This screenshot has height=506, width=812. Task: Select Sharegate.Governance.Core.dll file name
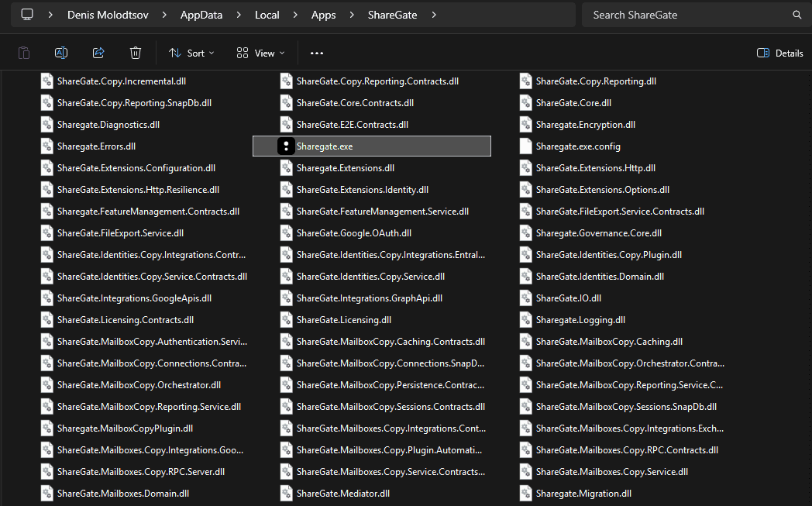[599, 233]
